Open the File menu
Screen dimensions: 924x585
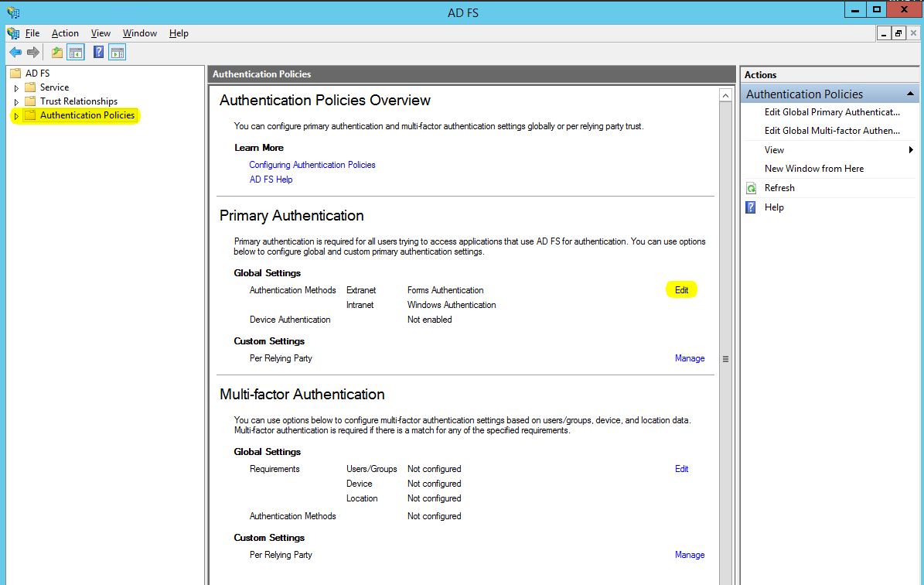pos(32,33)
